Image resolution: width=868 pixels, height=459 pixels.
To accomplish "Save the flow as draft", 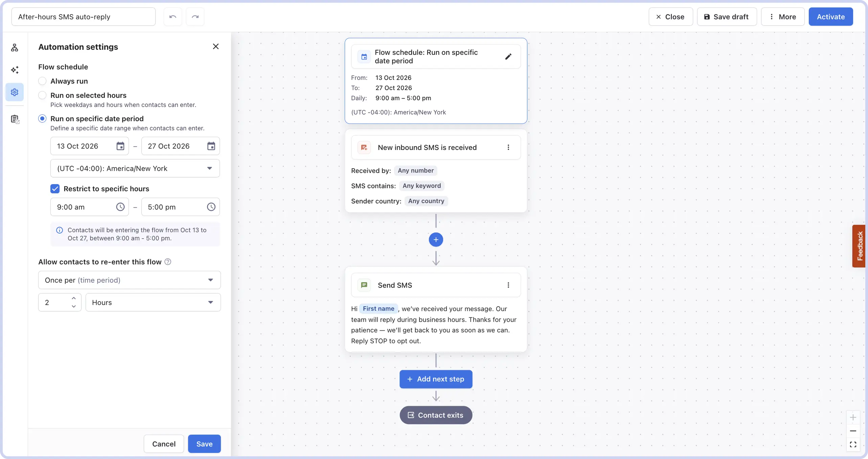I will [727, 17].
